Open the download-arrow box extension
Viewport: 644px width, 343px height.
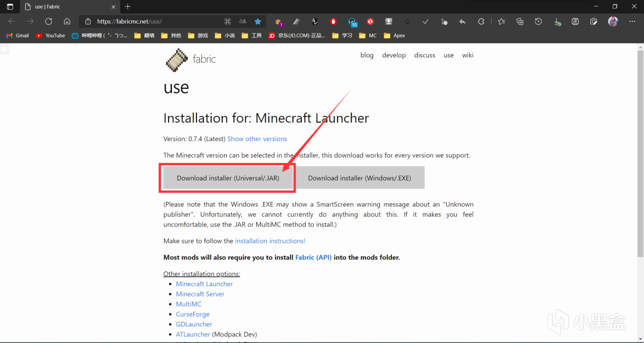point(389,21)
